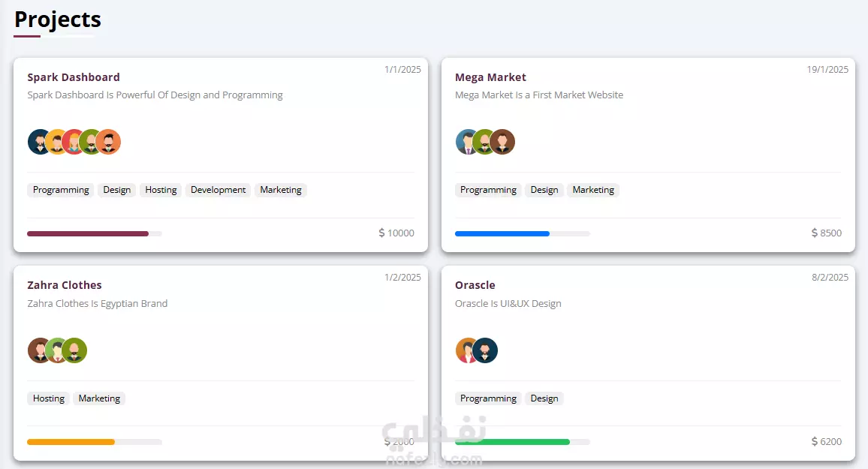Click the orange bearded avatar in Spark Dashboard
Screen dimensions: 868x469
click(x=108, y=142)
